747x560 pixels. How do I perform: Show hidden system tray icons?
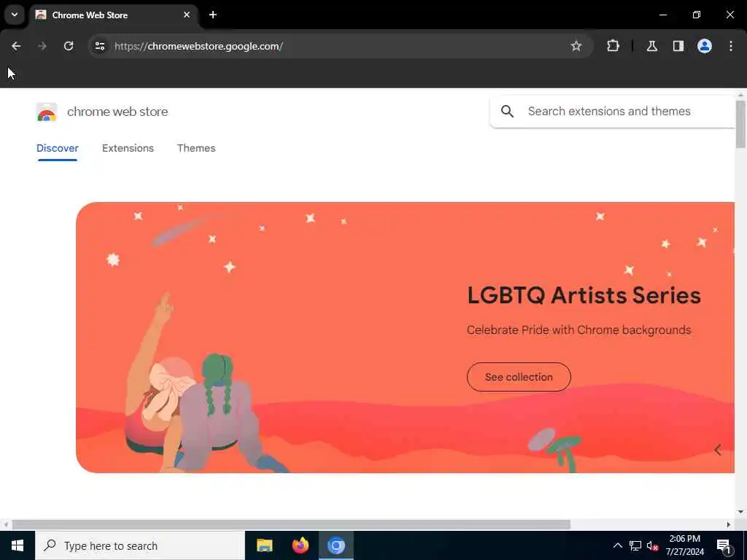617,545
